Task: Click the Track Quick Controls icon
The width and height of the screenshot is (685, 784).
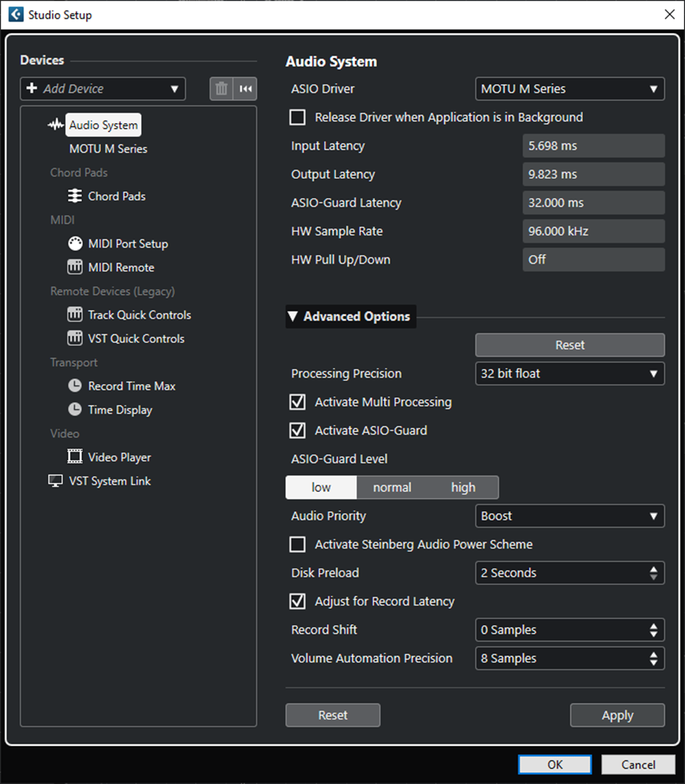Action: 75,315
